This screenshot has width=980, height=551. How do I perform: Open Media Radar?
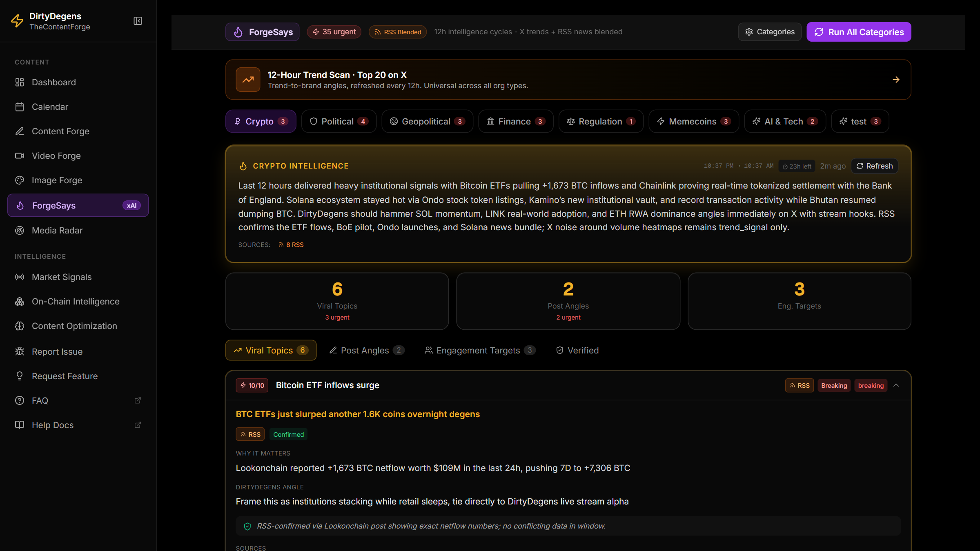[x=78, y=230]
